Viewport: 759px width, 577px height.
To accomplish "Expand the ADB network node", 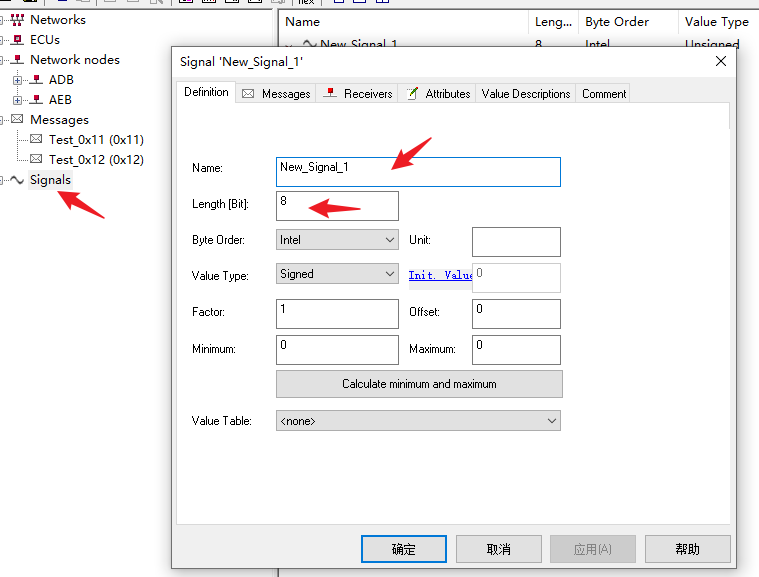I will [17, 80].
